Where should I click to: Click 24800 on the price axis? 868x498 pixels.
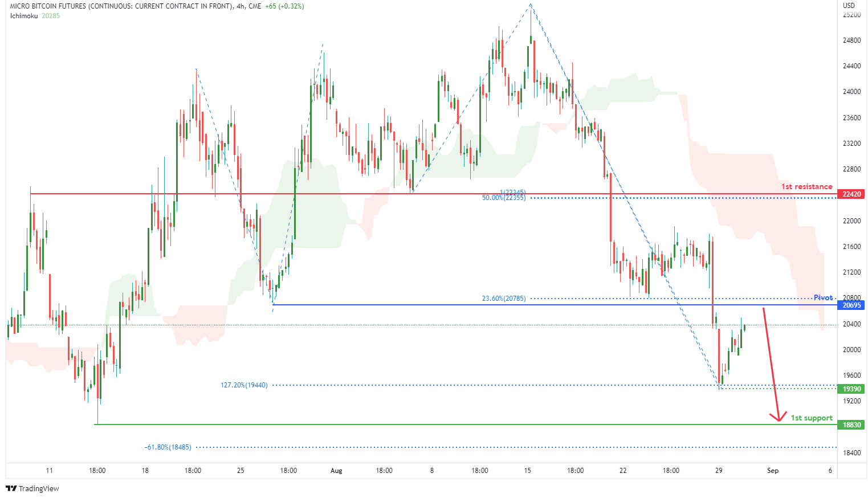pos(852,40)
